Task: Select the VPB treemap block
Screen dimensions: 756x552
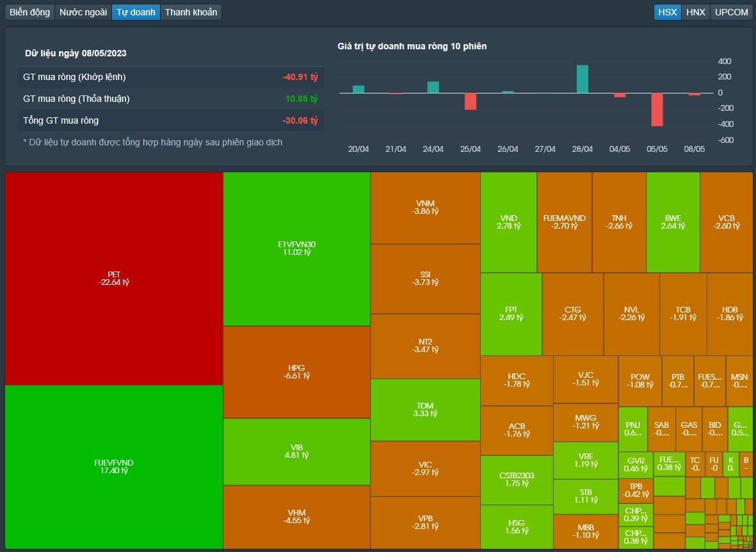Action: [x=425, y=523]
